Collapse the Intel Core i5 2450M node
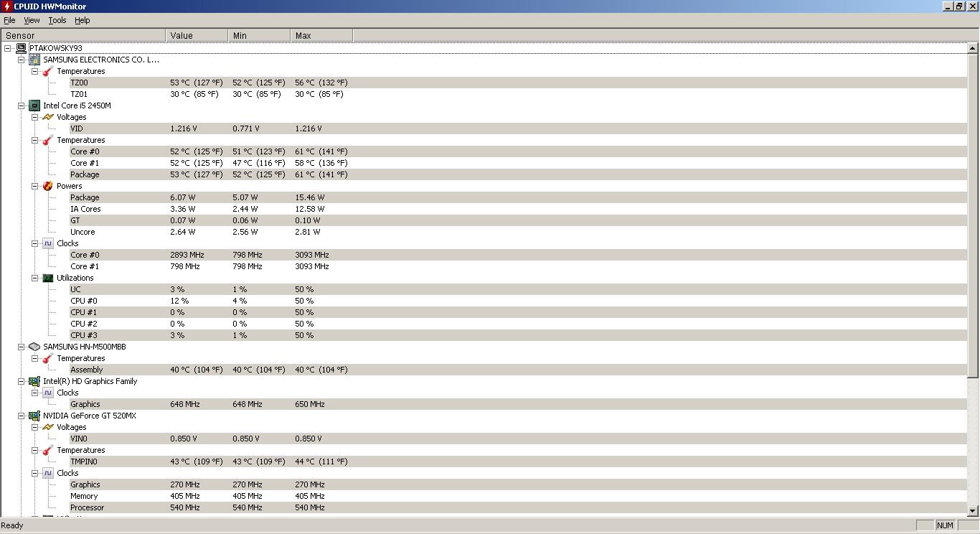Viewport: 980px width, 534px height. click(x=22, y=106)
